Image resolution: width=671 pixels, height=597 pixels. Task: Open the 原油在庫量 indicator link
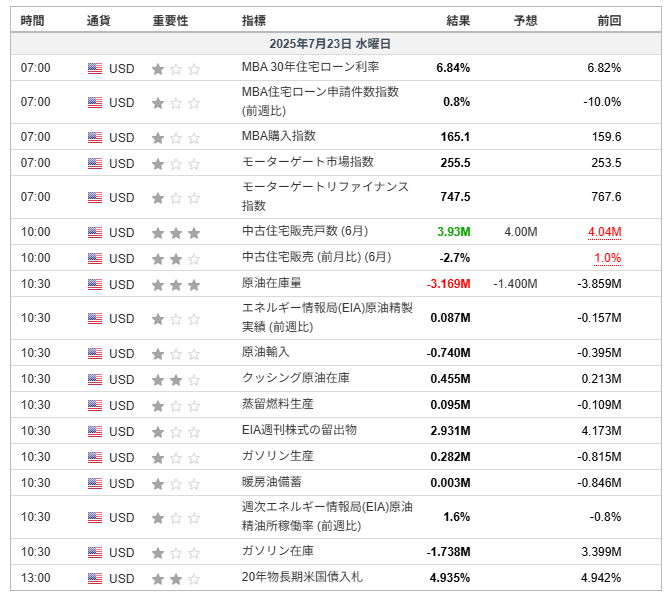pos(272,283)
